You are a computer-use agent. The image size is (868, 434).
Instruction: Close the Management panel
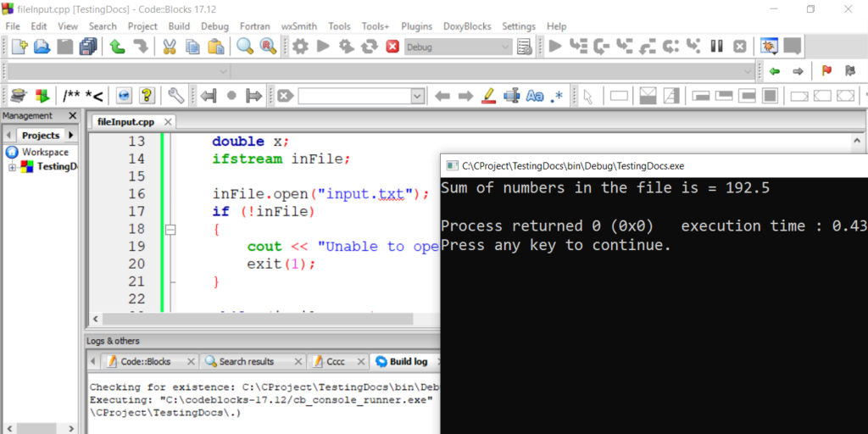pyautogui.click(x=72, y=116)
